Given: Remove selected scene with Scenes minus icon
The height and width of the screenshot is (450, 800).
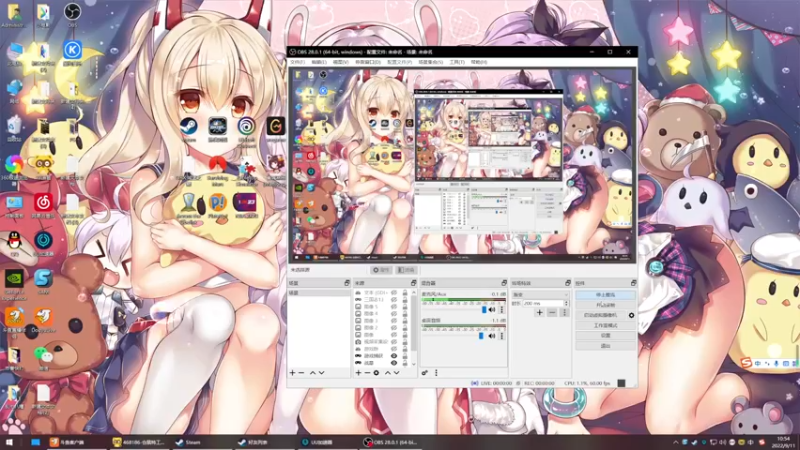Looking at the screenshot, I should (302, 373).
